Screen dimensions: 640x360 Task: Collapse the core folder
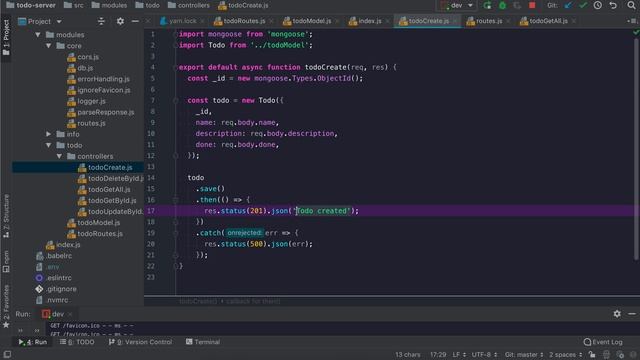tap(49, 46)
